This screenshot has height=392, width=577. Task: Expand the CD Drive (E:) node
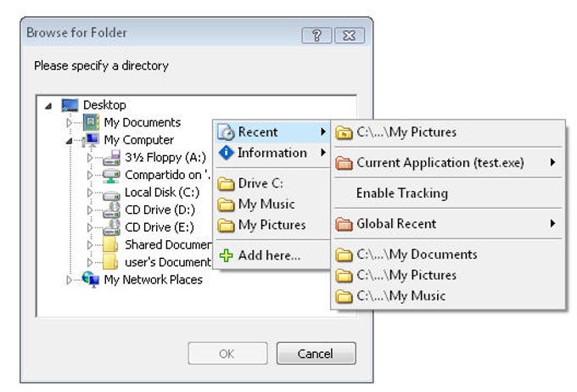point(90,227)
